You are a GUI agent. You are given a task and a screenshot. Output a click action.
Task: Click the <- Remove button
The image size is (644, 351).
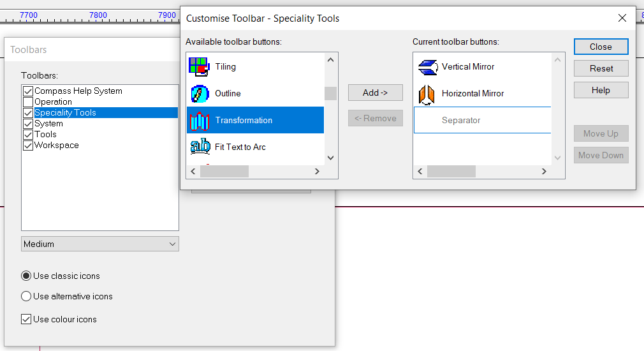pos(376,118)
